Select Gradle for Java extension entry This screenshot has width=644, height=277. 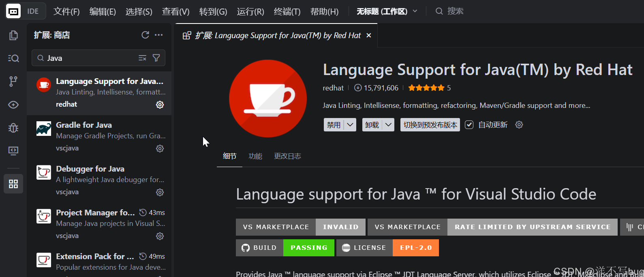coord(99,137)
